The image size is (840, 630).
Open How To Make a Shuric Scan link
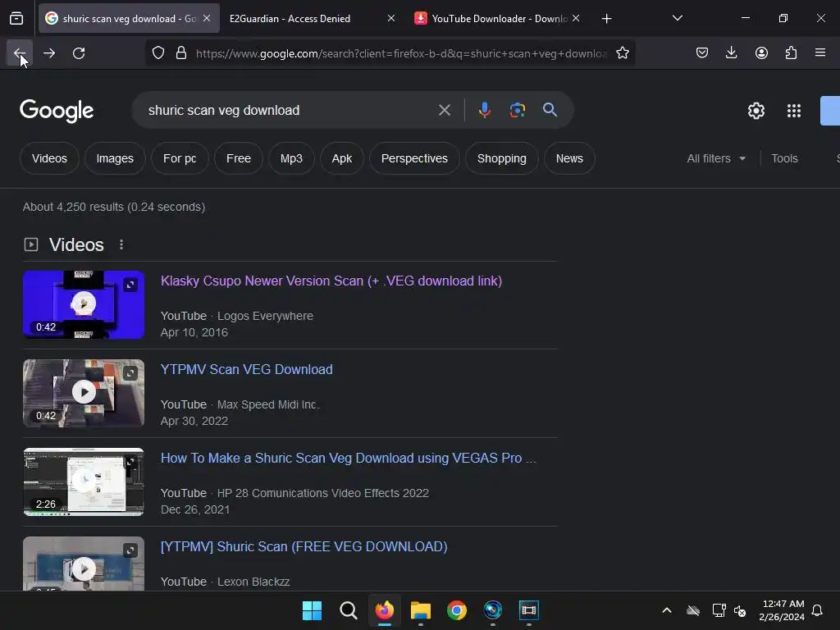pyautogui.click(x=348, y=458)
